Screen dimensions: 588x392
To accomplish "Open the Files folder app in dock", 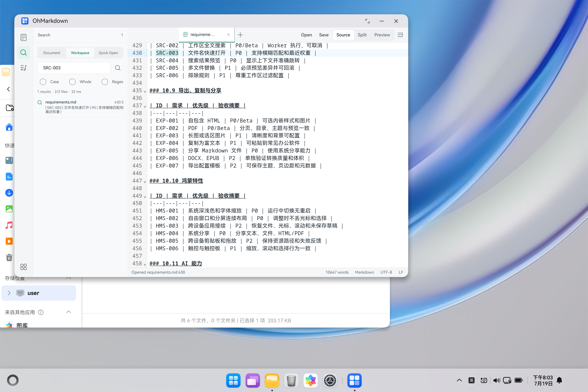I will point(272,381).
